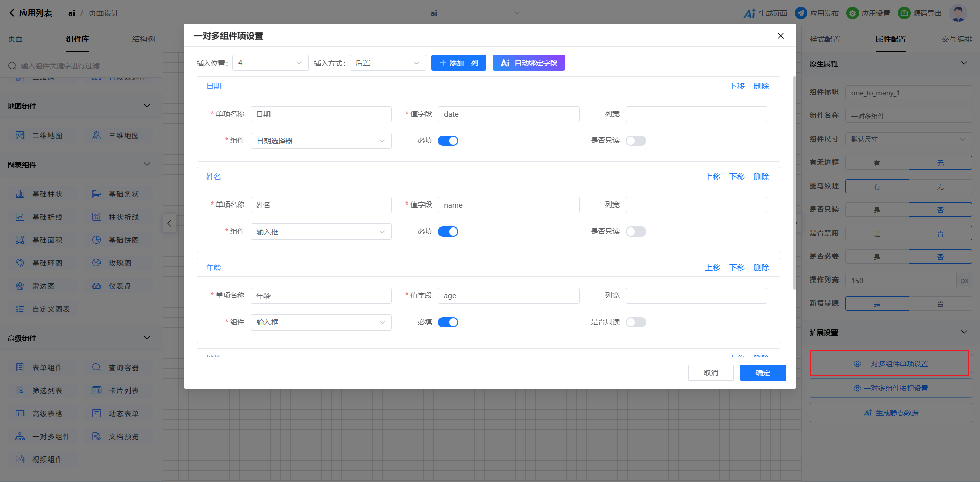Open 组件 dropdown showing 日期选择器
The height and width of the screenshot is (482, 980).
pyautogui.click(x=321, y=141)
